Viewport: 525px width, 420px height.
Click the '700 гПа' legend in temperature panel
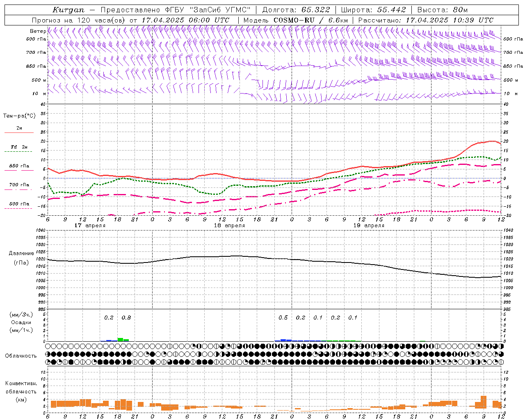[x=19, y=185]
